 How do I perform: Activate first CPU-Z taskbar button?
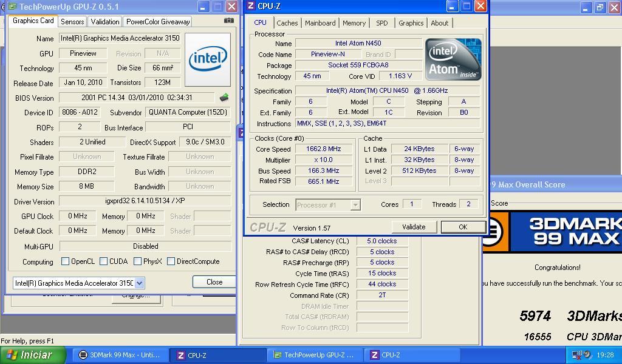coord(217,355)
